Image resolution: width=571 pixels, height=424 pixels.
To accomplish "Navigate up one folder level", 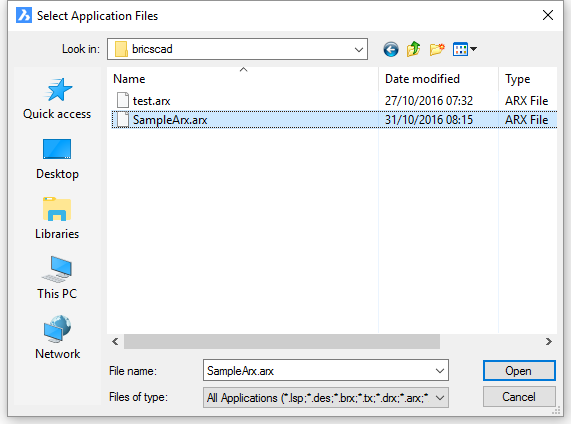I will [x=414, y=49].
